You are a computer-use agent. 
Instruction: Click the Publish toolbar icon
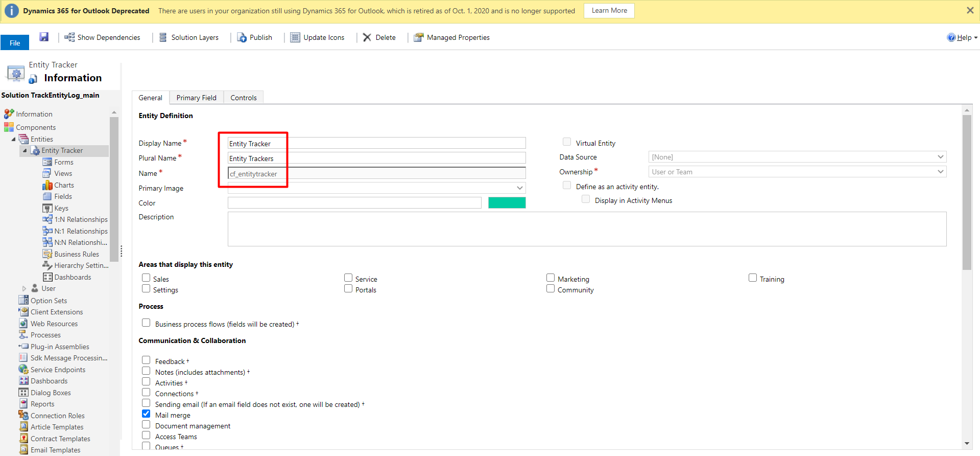click(242, 37)
